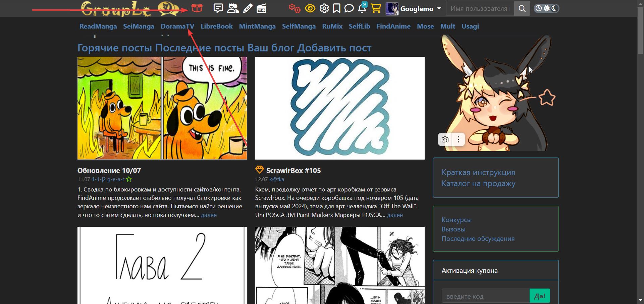
Task: Go to Mose site
Action: 425,26
